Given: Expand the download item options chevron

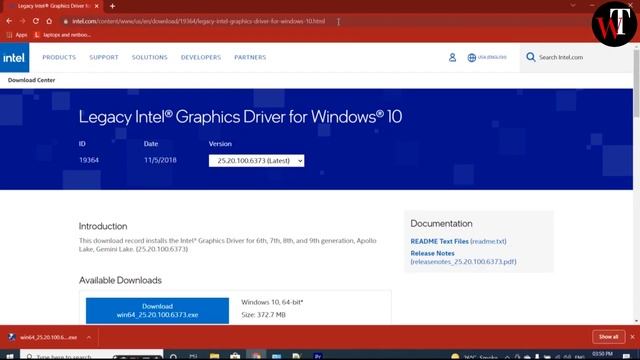Looking at the screenshot, I should [89, 338].
